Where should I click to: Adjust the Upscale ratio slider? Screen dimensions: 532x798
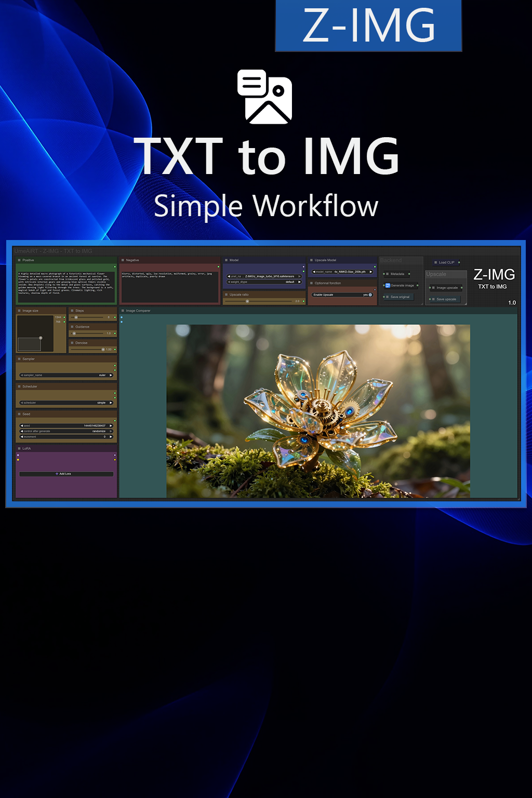[x=259, y=301]
